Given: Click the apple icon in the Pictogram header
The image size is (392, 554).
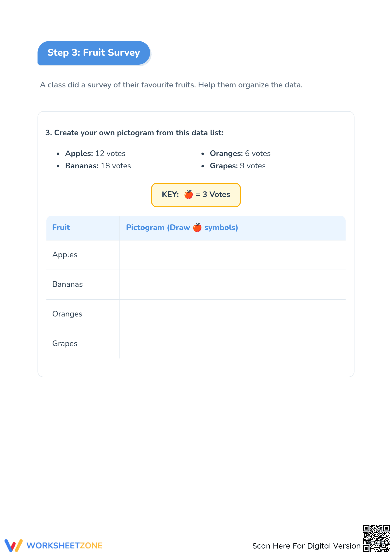Looking at the screenshot, I should 197,227.
